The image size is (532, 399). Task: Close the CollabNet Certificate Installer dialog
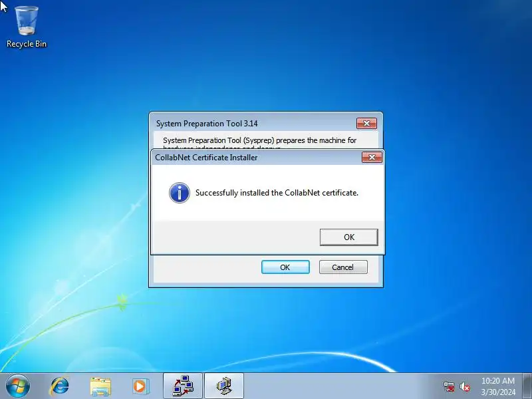point(372,158)
